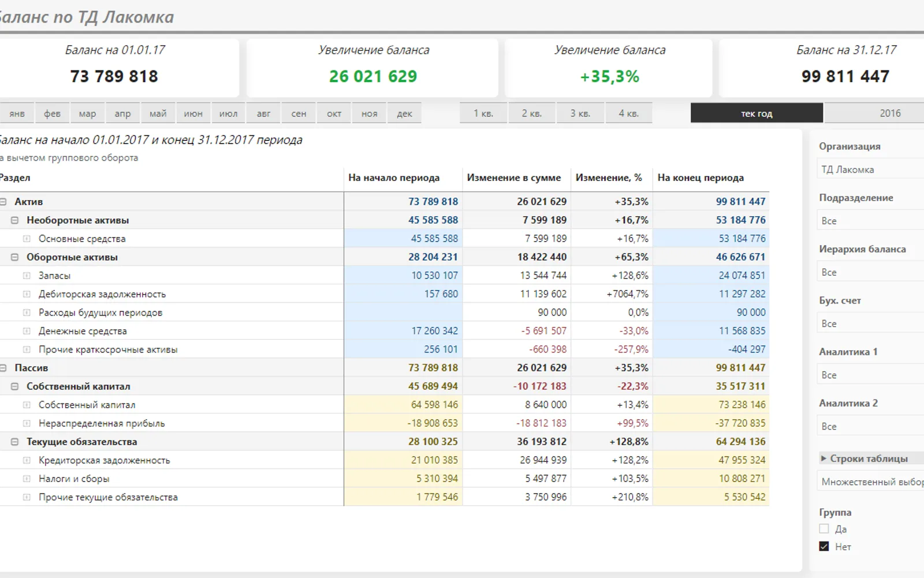Expand Нераспределенная прибыль row
The width and height of the screenshot is (924, 578).
click(27, 424)
